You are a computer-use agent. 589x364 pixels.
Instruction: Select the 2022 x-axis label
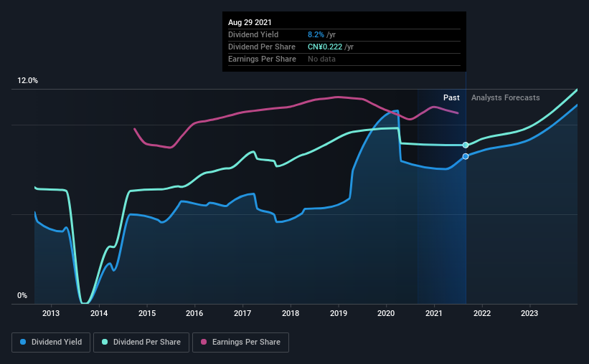(x=482, y=313)
